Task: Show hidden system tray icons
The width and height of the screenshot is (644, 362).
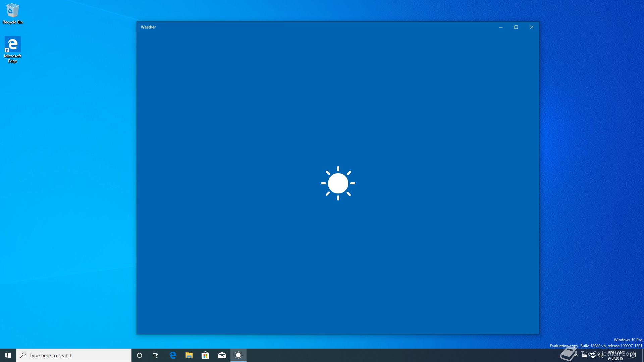Action: (577, 355)
